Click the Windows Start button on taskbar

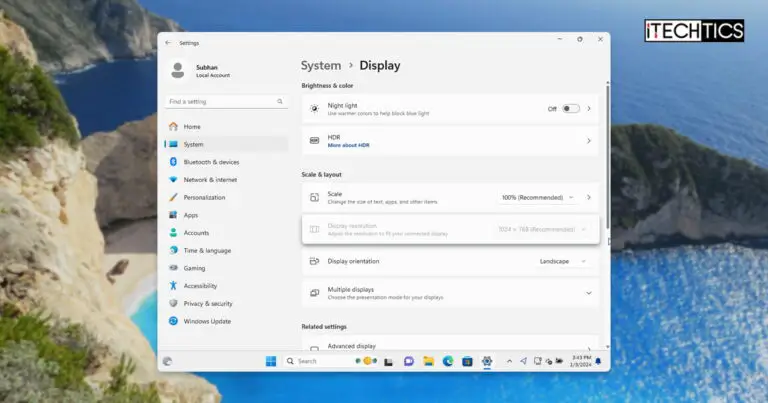(x=270, y=361)
